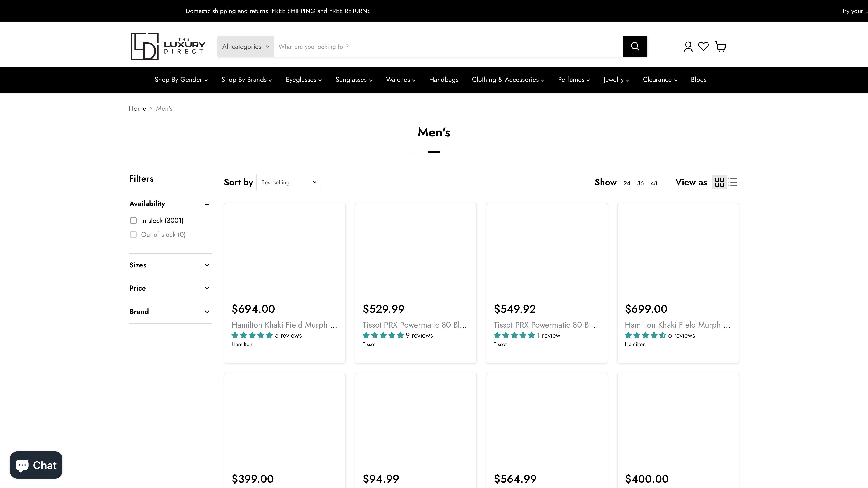Open the Hamilton Khaki Field Murph product

tap(284, 325)
